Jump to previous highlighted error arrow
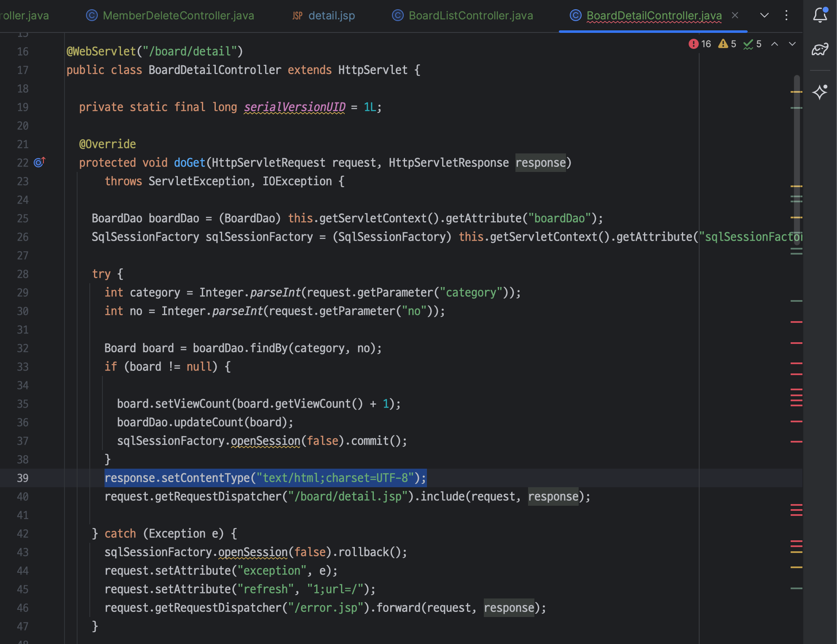This screenshot has height=644, width=837. (x=775, y=44)
